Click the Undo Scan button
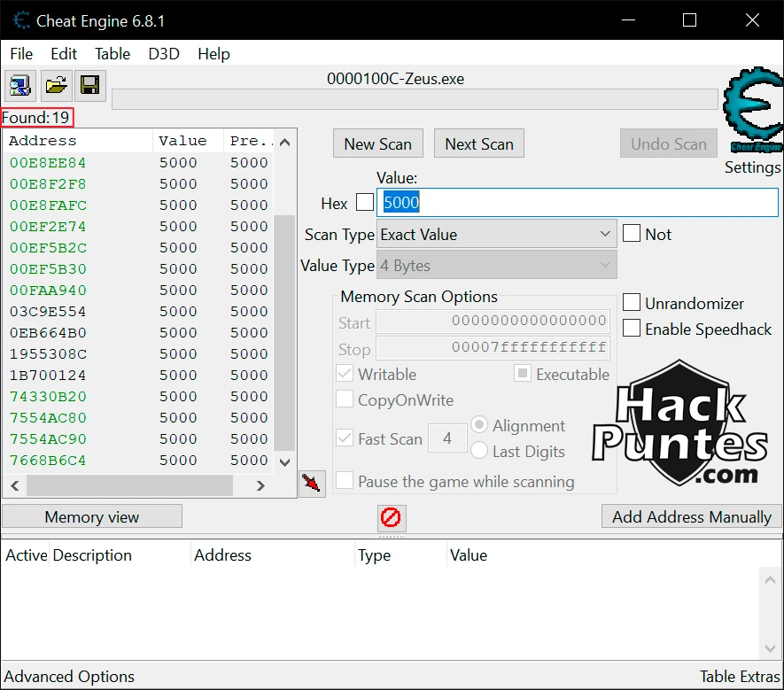 tap(669, 143)
